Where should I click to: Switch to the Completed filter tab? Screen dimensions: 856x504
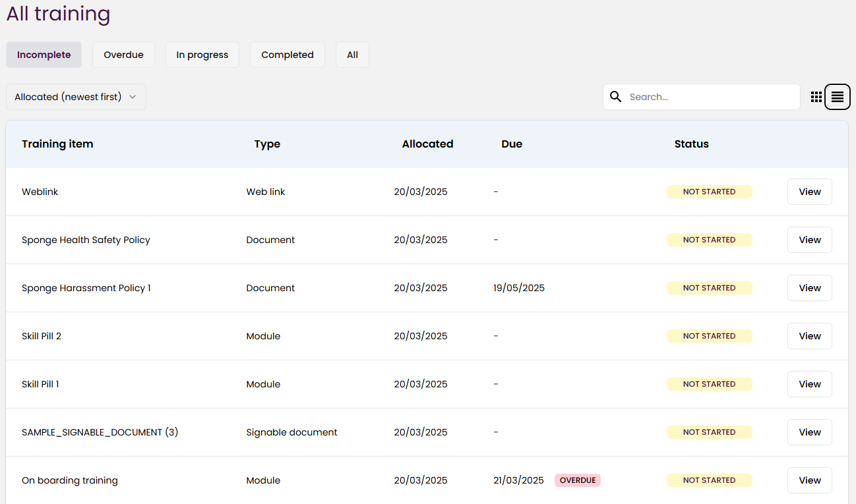[x=287, y=55]
